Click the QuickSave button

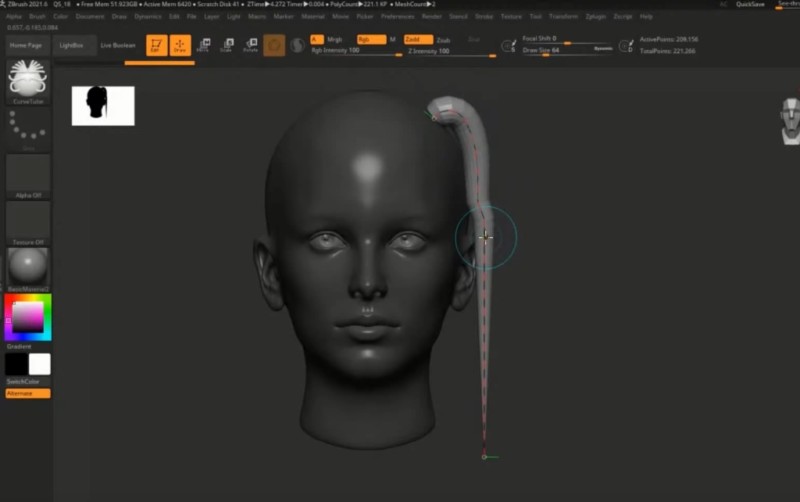(750, 5)
